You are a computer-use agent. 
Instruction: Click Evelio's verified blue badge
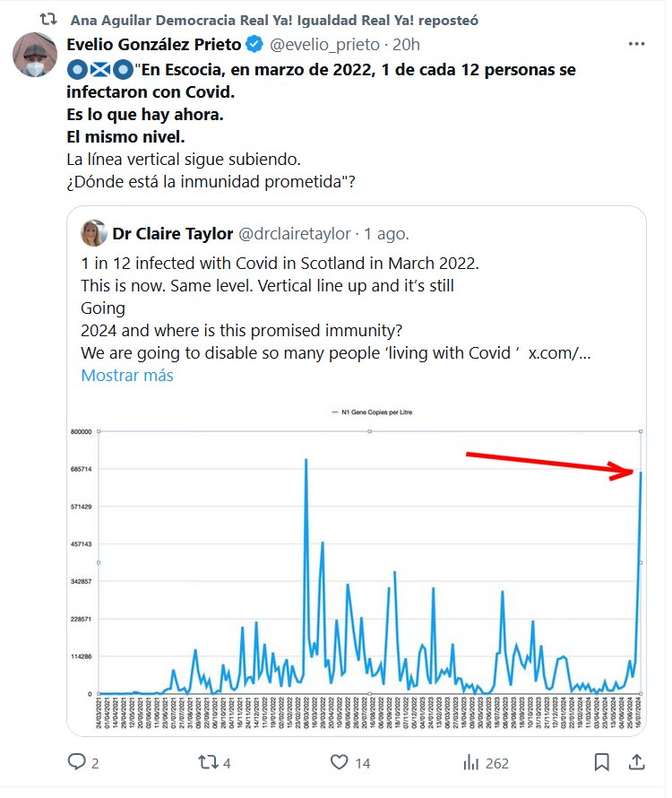point(254,44)
